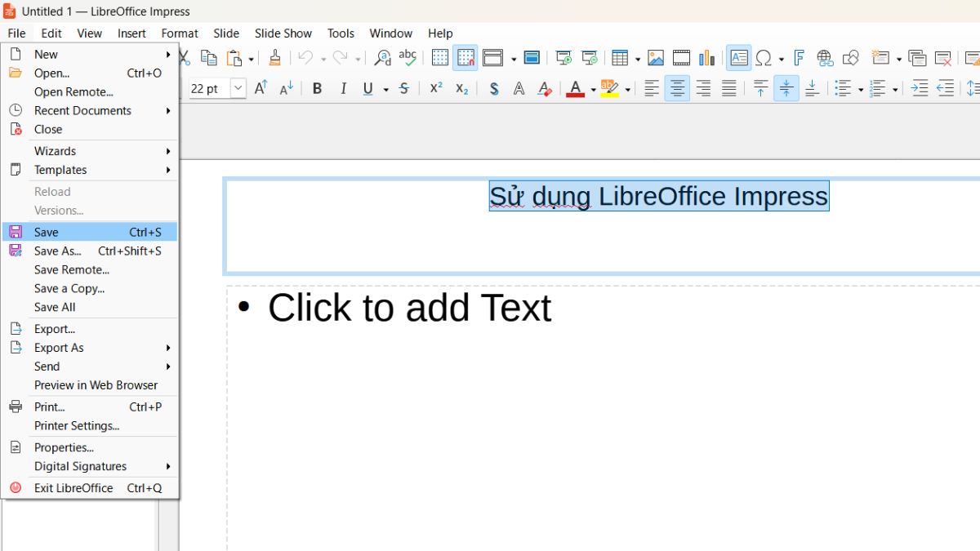This screenshot has width=980, height=551.
Task: Open the font size dropdown arrow
Action: (238, 88)
